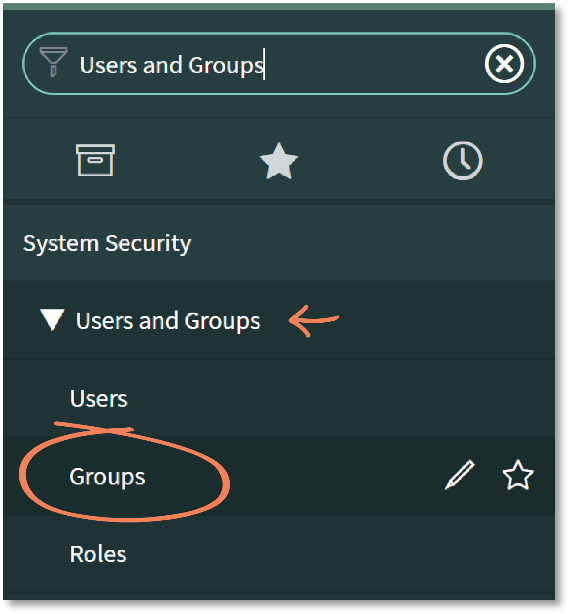Open the All Applications box icon tab
The height and width of the screenshot is (614, 569).
click(x=95, y=160)
